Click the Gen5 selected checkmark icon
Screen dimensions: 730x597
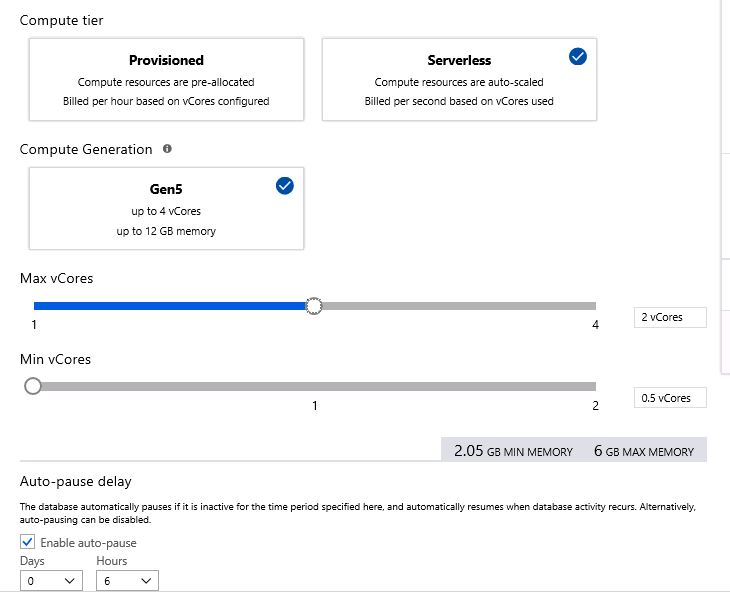284,186
